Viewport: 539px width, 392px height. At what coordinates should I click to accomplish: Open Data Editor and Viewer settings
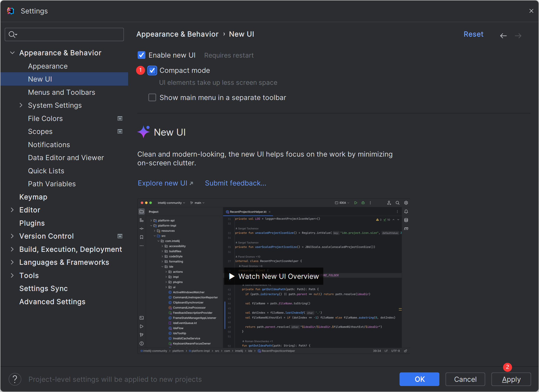(x=66, y=158)
